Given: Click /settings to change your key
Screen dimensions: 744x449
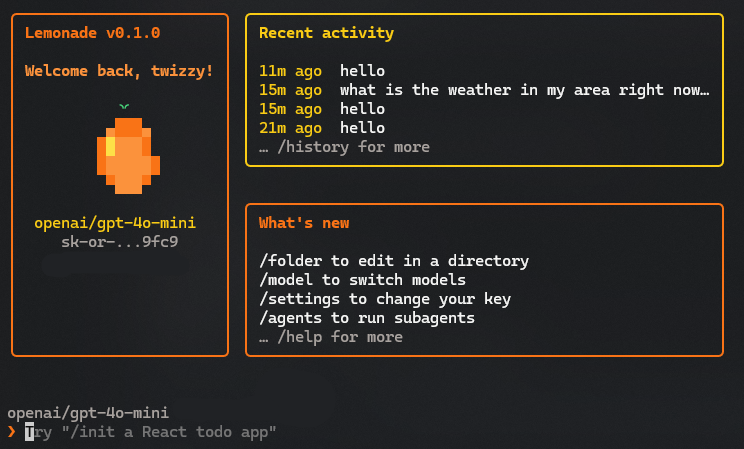Looking at the screenshot, I should pyautogui.click(x=385, y=299).
